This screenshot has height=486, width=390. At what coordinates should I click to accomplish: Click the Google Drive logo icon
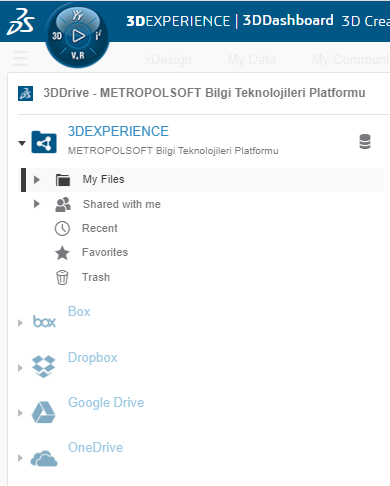(43, 412)
